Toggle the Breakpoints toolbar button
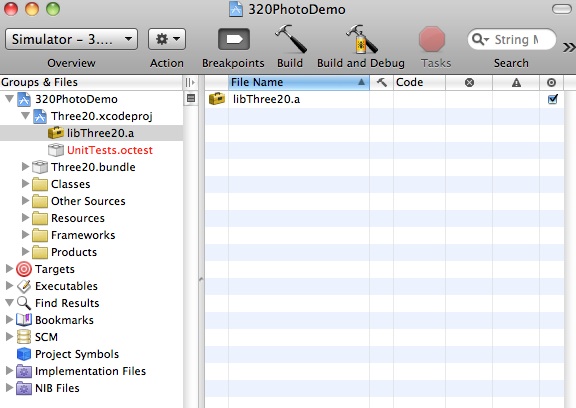 [x=234, y=39]
